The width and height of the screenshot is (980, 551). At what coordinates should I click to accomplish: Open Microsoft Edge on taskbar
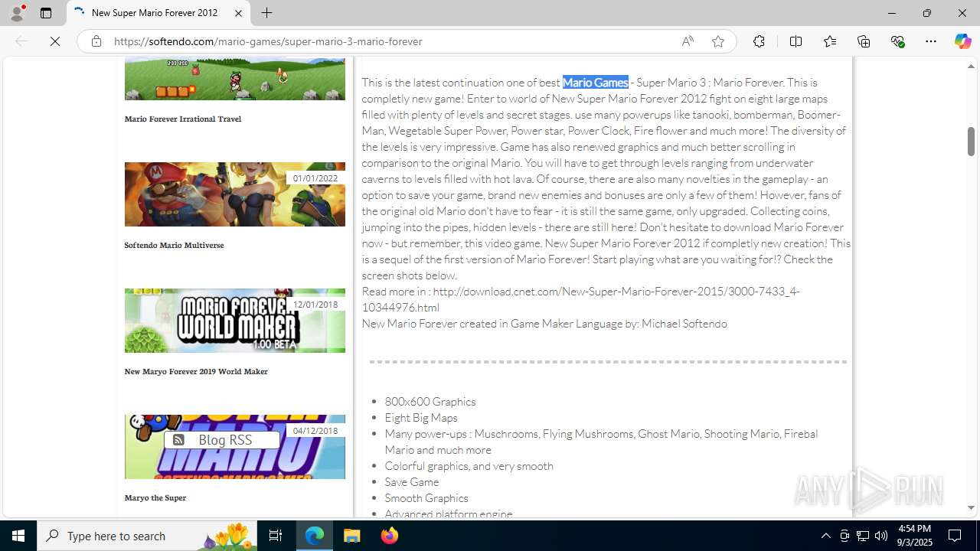coord(315,536)
